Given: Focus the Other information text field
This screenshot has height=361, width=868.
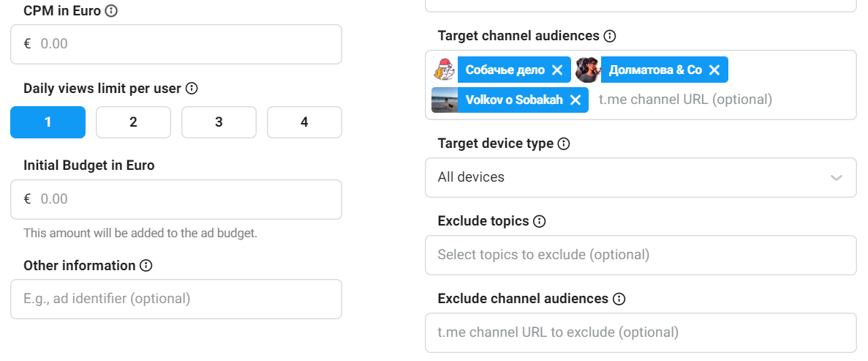Looking at the screenshot, I should (176, 299).
